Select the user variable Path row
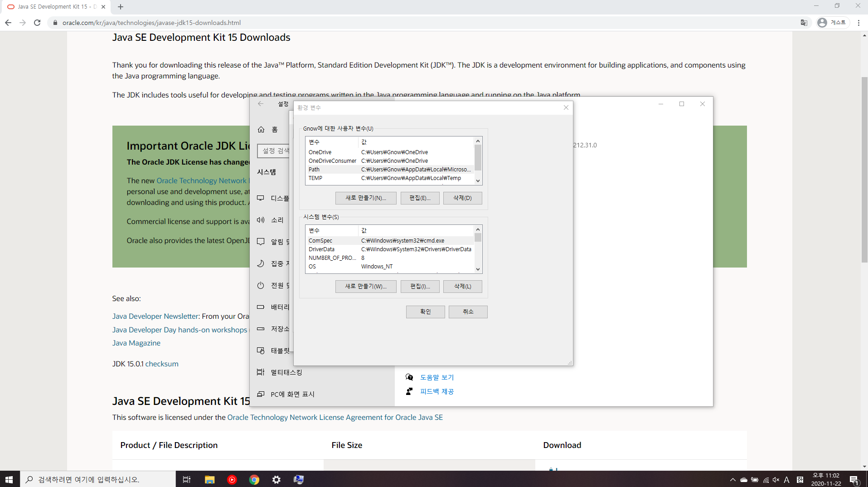This screenshot has height=487, width=868. (390, 170)
